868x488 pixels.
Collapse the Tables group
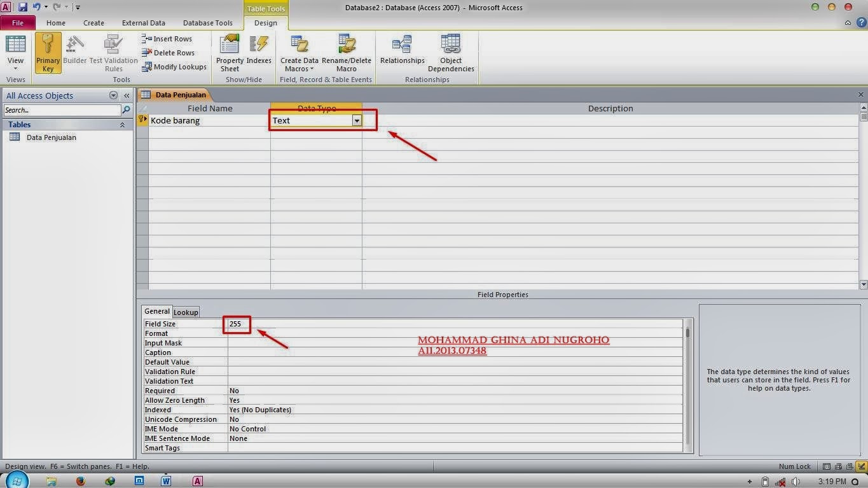(x=122, y=125)
